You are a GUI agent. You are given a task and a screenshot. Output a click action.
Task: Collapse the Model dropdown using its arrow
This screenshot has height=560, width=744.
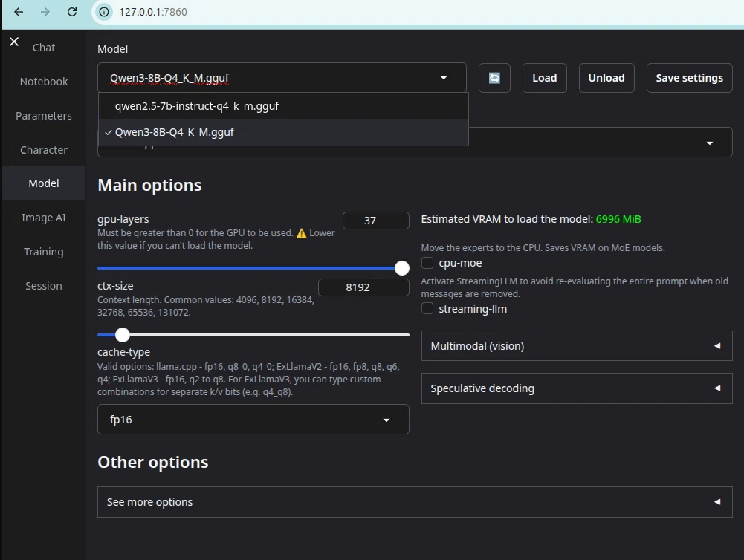[444, 78]
